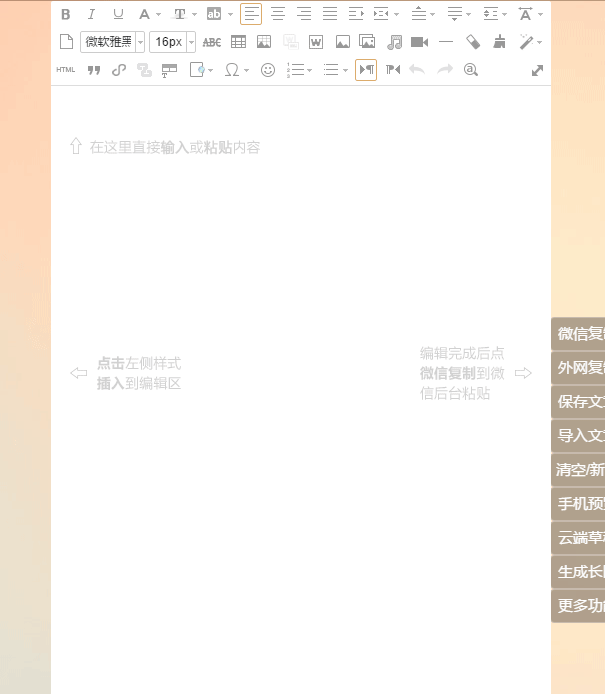Screen dimensions: 605x694
Task: Insert a single image
Action: [x=343, y=42]
